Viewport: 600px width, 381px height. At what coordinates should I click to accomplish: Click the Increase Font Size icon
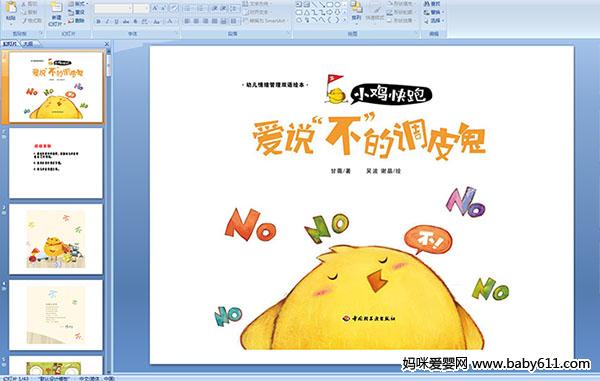click(x=155, y=8)
